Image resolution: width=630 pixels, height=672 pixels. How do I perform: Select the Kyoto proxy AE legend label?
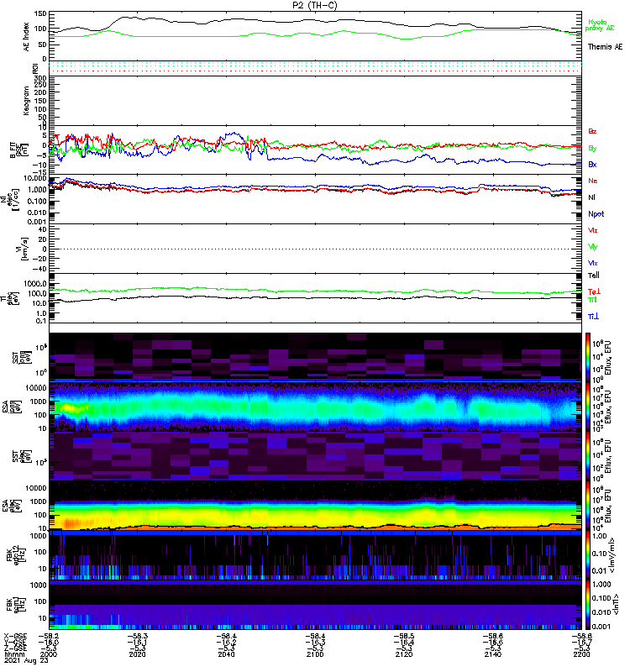tap(599, 25)
